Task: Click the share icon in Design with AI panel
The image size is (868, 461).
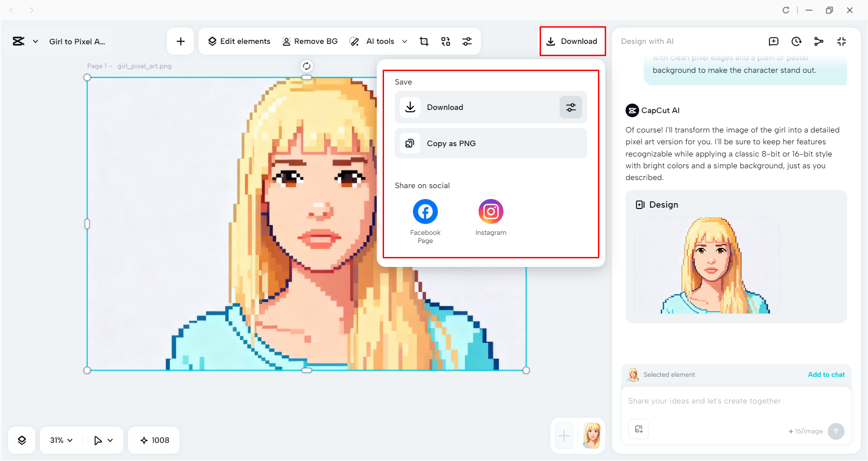Action: tap(819, 41)
